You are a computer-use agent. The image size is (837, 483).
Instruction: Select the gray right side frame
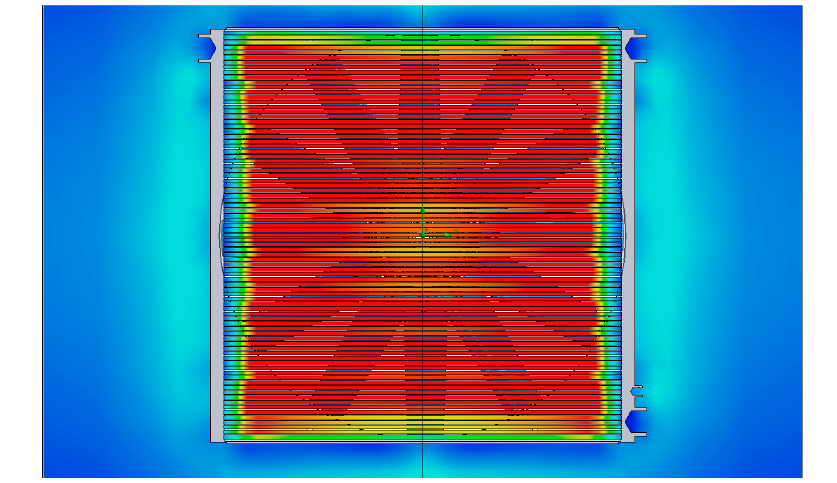tap(628, 300)
